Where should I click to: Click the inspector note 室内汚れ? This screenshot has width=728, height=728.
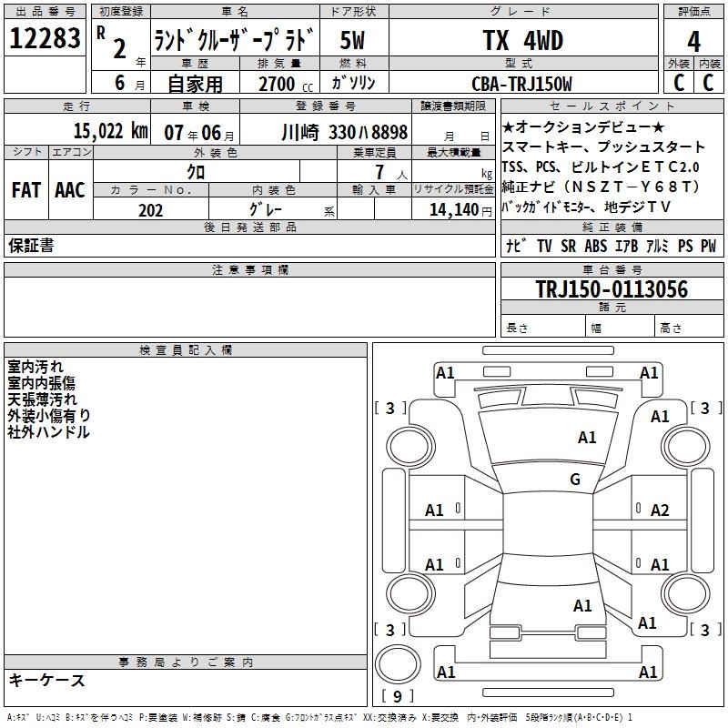pyautogui.click(x=35, y=367)
